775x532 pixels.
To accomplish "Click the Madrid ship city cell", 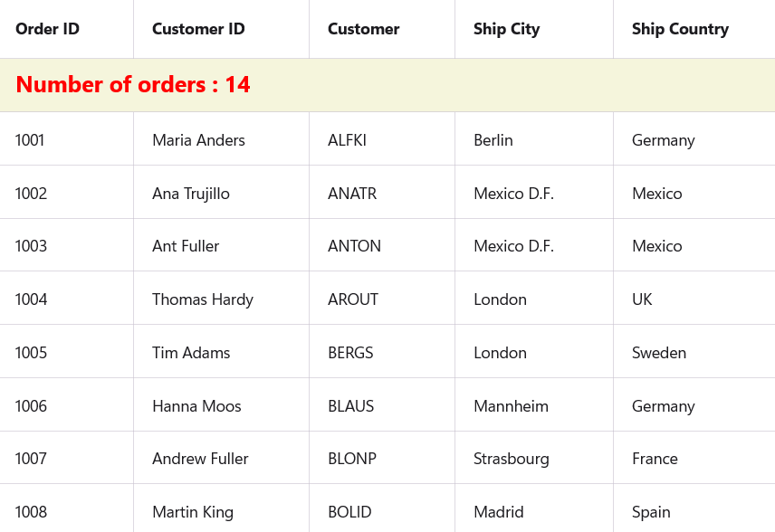I will coord(498,512).
